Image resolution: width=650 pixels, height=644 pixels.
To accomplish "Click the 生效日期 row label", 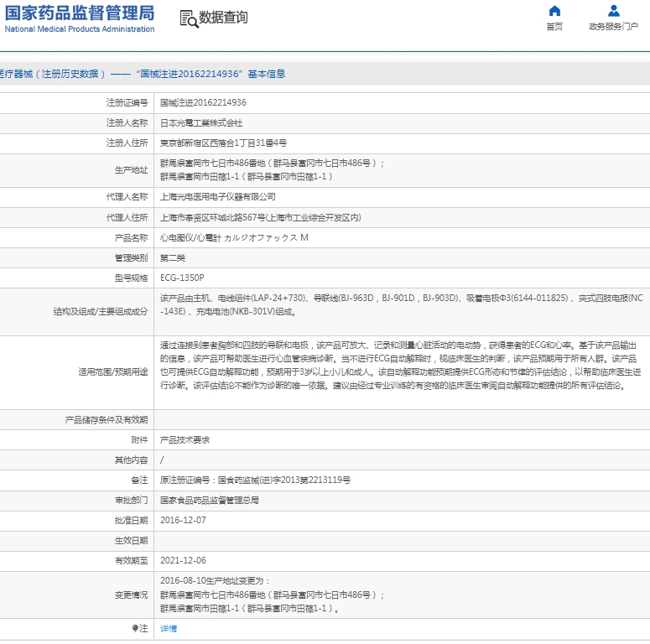I will (131, 540).
